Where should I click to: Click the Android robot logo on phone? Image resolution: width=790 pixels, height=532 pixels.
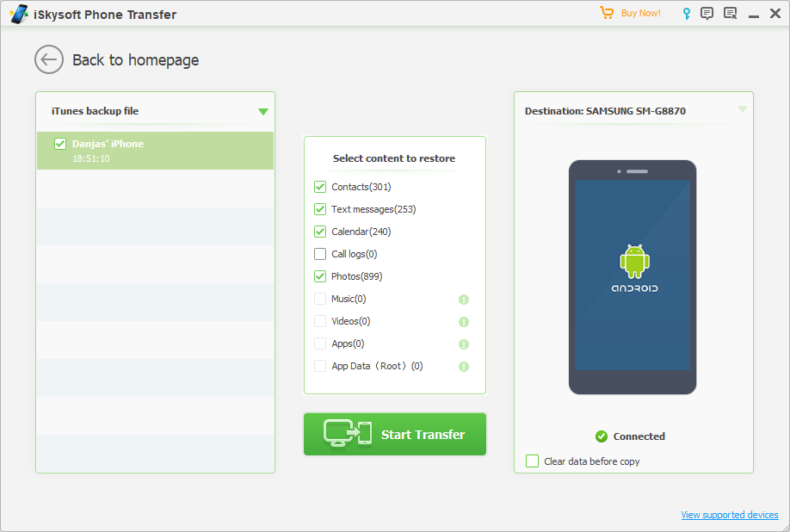[634, 262]
